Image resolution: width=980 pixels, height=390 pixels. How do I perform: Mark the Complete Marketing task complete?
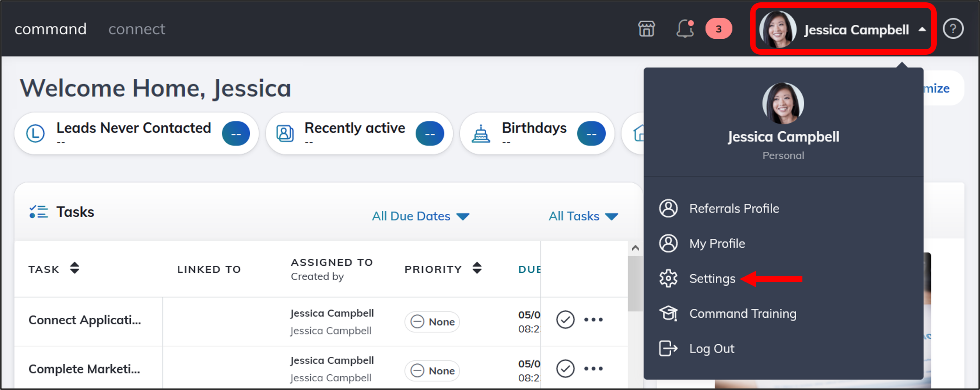click(564, 368)
